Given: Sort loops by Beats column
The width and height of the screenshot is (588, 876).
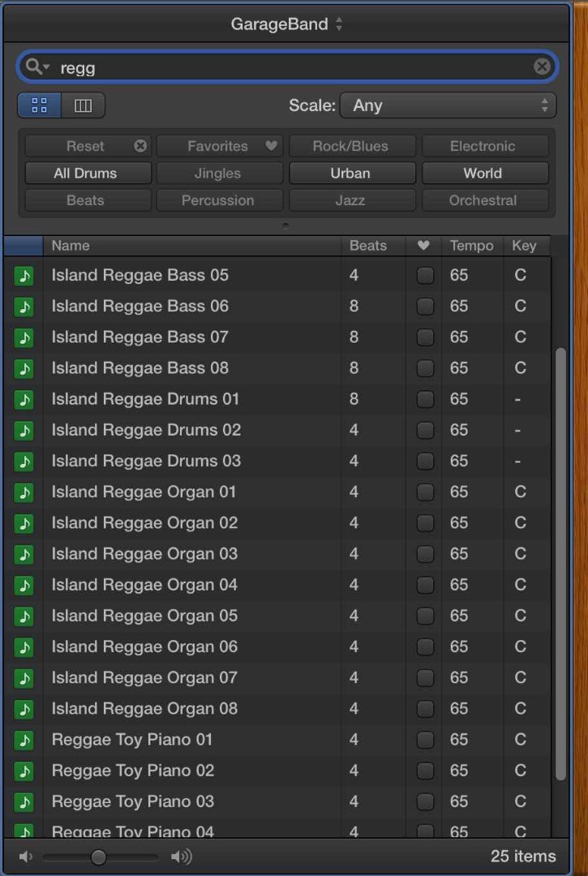Looking at the screenshot, I should 373,246.
